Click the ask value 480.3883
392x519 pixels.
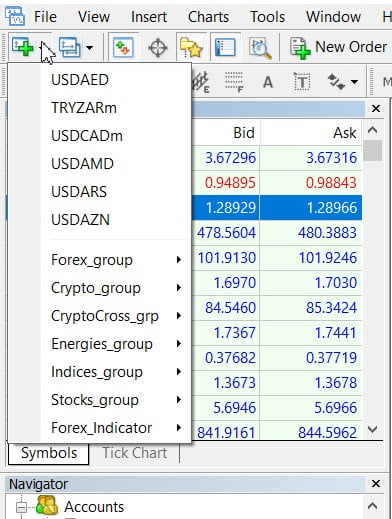327,233
